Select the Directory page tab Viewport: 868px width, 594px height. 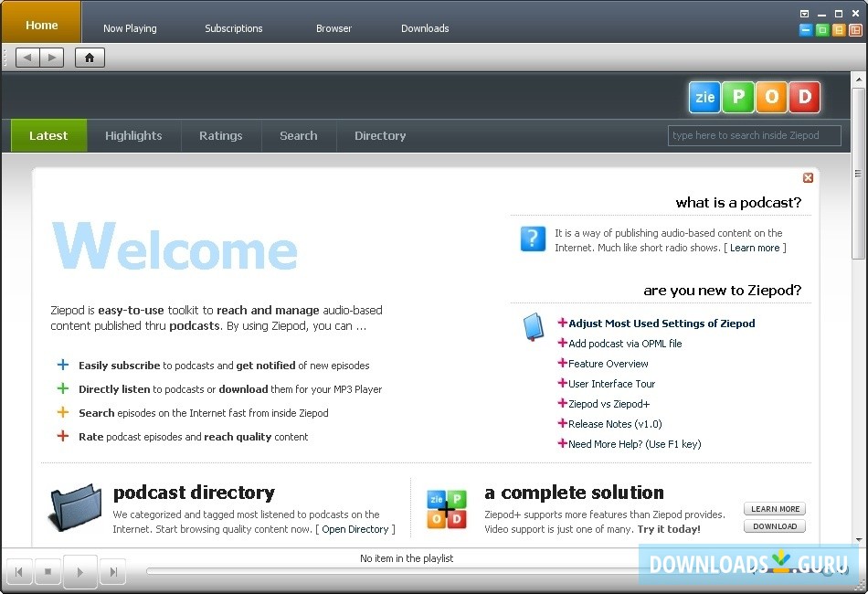380,135
